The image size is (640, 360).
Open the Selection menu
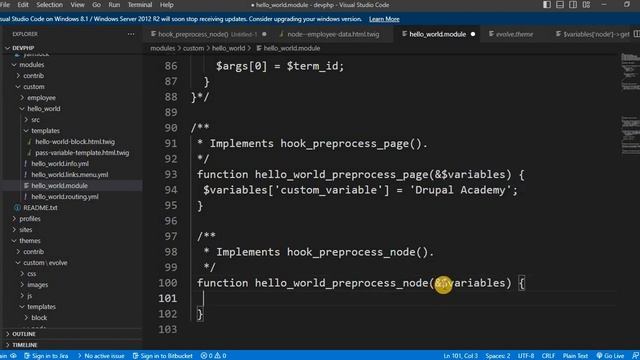pos(49,5)
